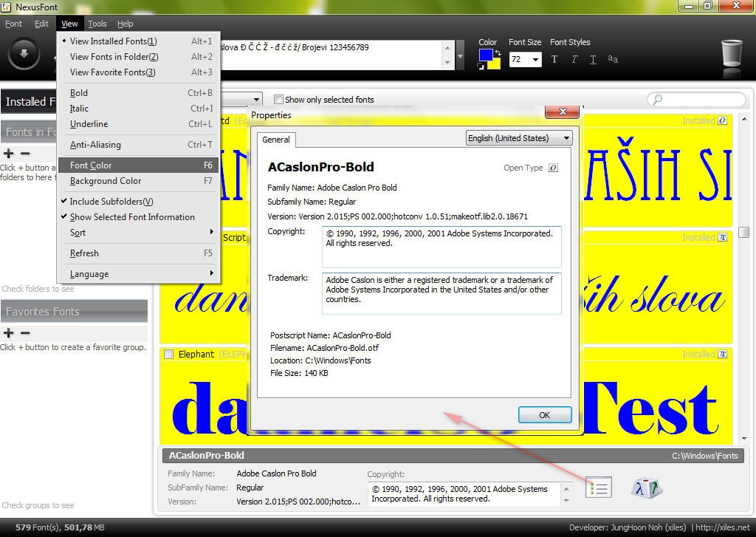The width and height of the screenshot is (756, 537).
Task: Remove favorite group with minus icon
Action: pos(25,333)
